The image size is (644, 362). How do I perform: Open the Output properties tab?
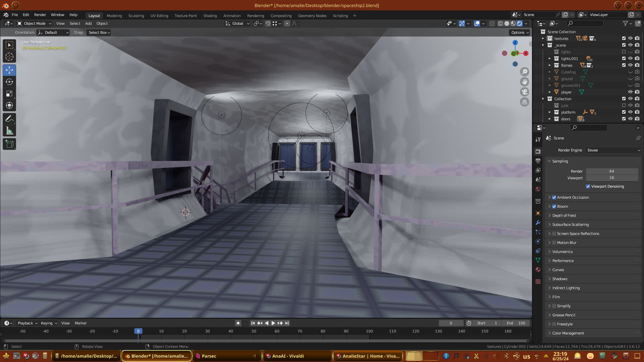(x=538, y=161)
